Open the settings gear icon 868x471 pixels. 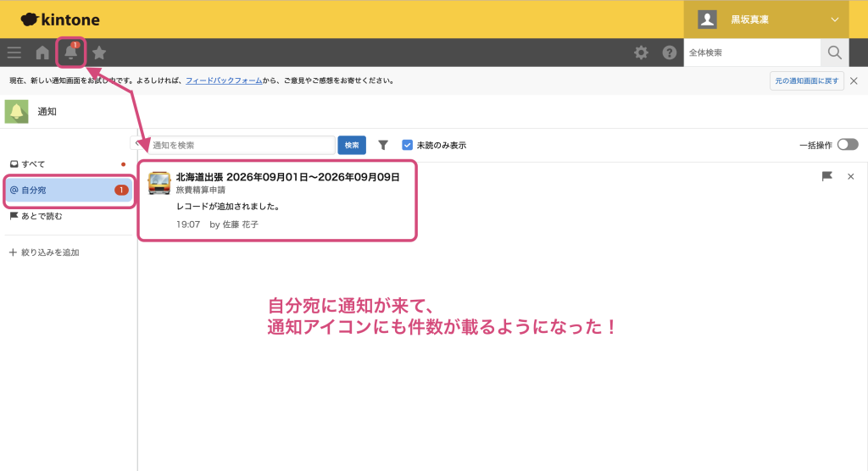pos(641,53)
